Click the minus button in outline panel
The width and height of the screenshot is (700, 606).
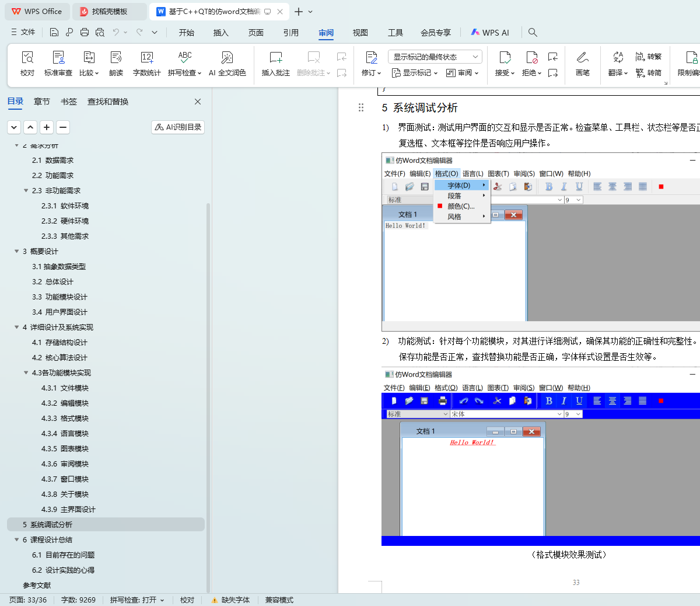63,127
